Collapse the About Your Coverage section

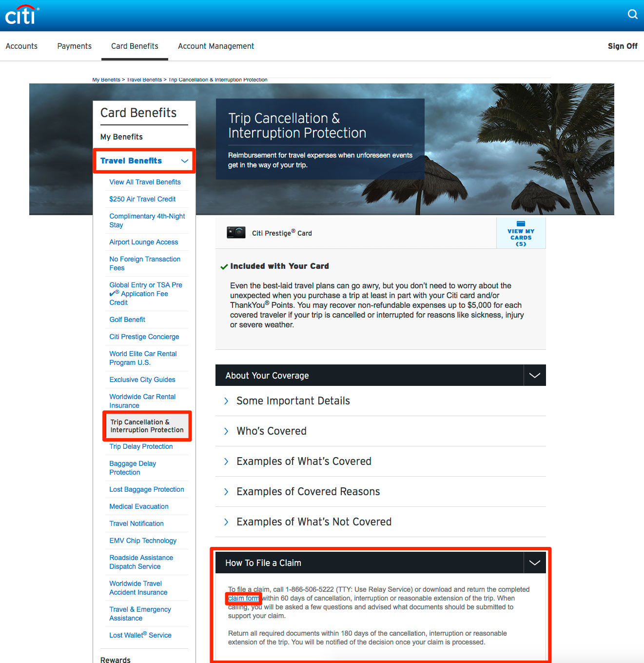click(x=534, y=376)
